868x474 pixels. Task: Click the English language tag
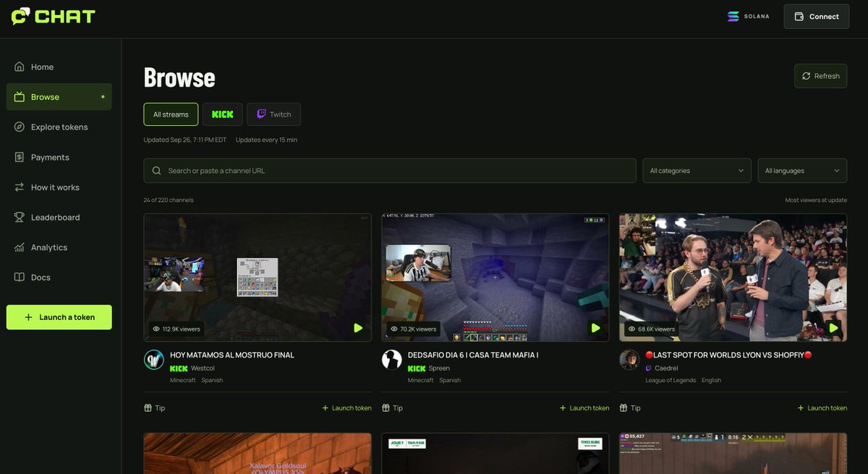click(711, 381)
